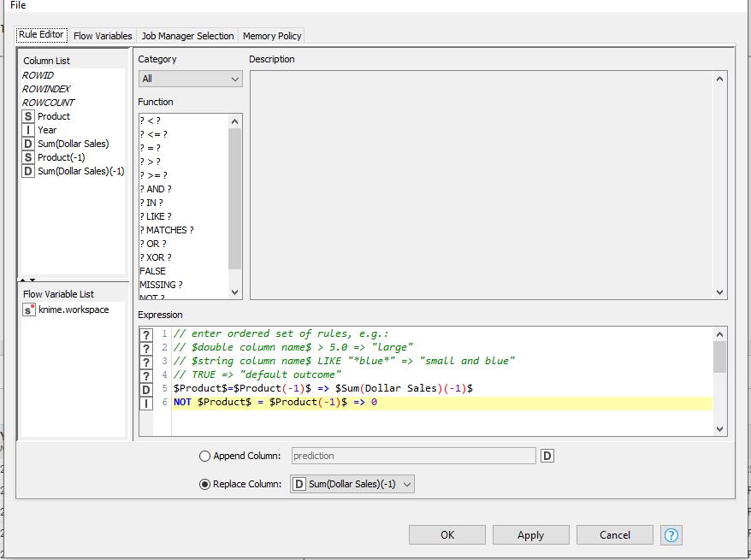Select knime.workspace in Flow Variable List
Screen dimensions: 751x560
(74, 309)
